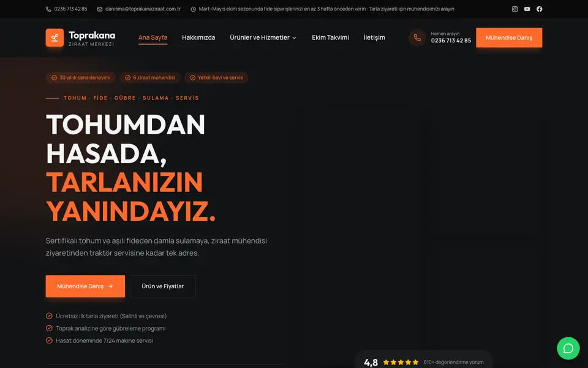Click the envelope icon beside the email address
This screenshot has height=368, width=588.
point(100,9)
